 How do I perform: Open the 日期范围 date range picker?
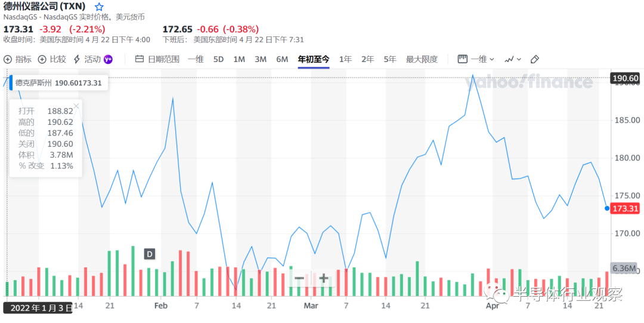pos(157,59)
